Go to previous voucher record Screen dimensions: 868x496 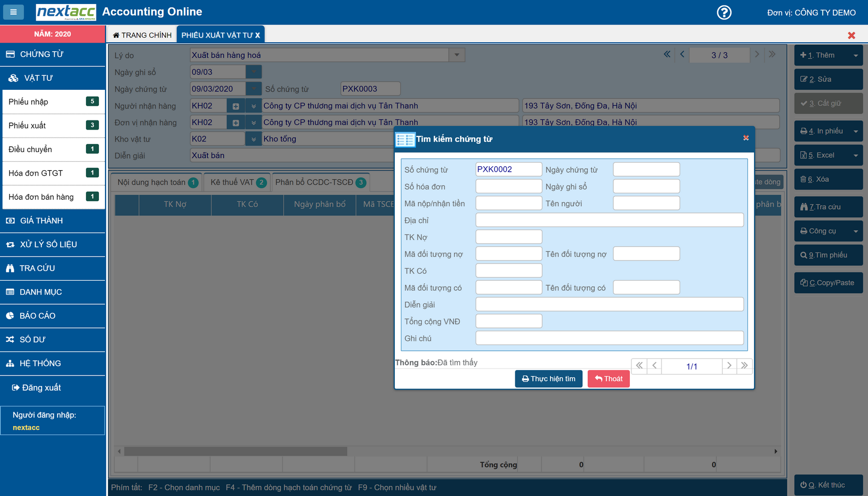682,54
